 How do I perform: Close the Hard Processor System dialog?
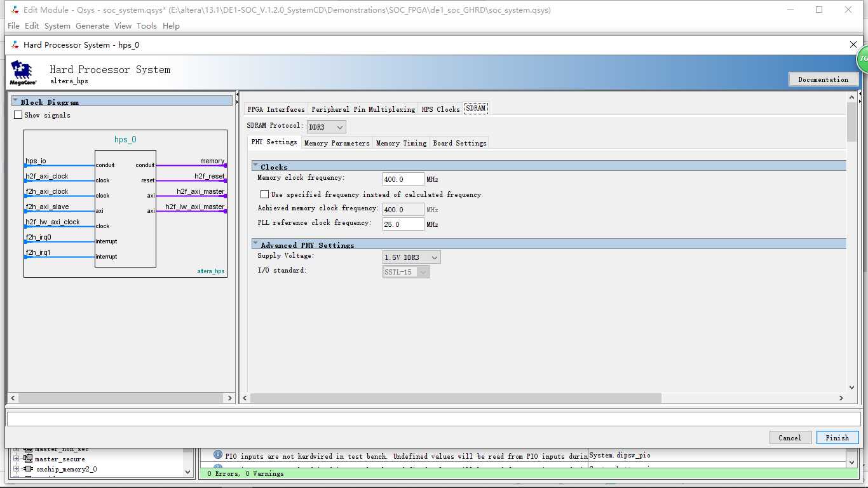tap(853, 44)
